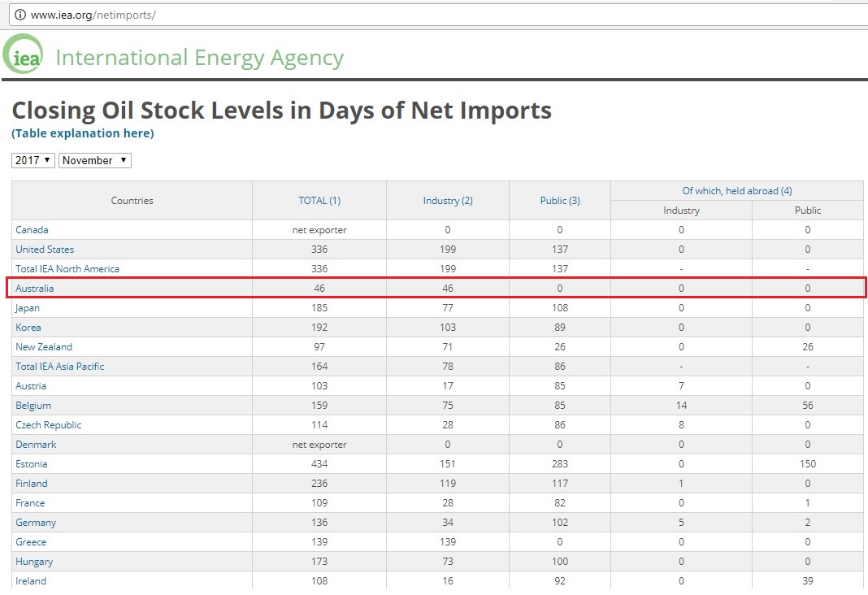Open the New Zealand country link
The height and width of the screenshot is (595, 868).
44,347
